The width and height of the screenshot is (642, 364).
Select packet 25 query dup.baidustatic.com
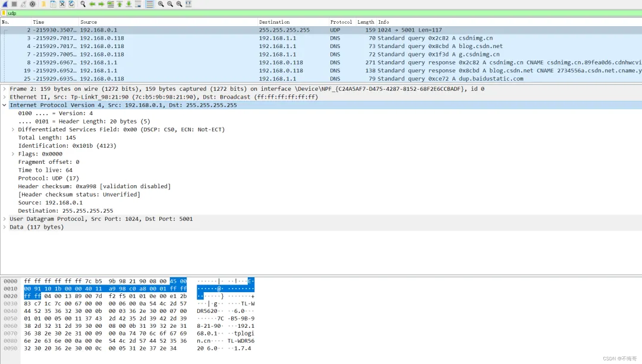click(321, 78)
